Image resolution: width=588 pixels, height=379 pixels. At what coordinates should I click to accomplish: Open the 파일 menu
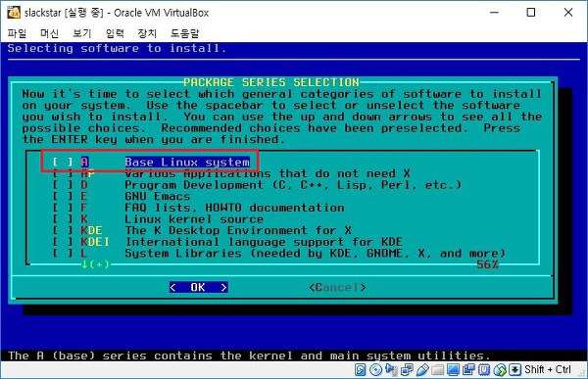(17, 33)
